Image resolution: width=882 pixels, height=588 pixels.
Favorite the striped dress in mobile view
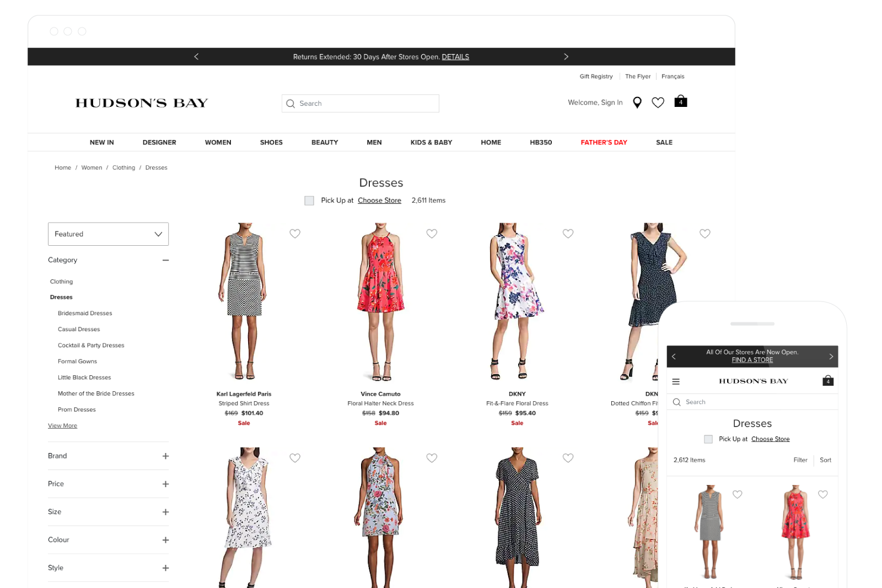point(737,494)
